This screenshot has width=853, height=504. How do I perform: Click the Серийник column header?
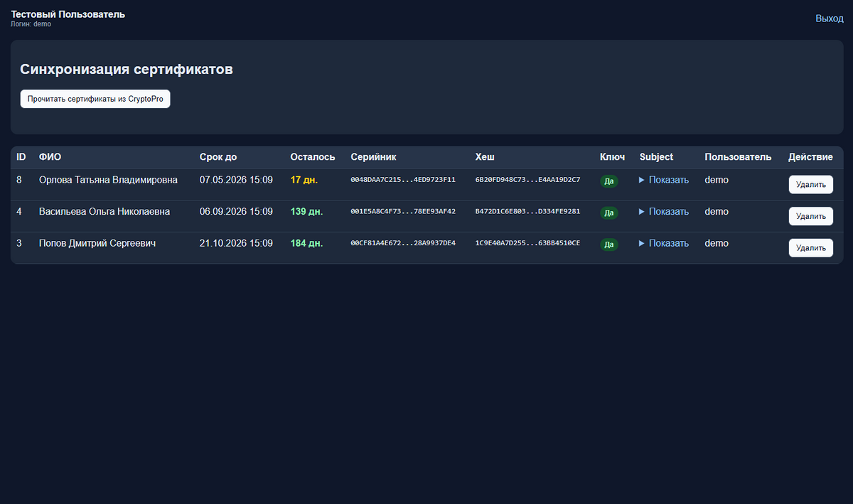(x=374, y=156)
